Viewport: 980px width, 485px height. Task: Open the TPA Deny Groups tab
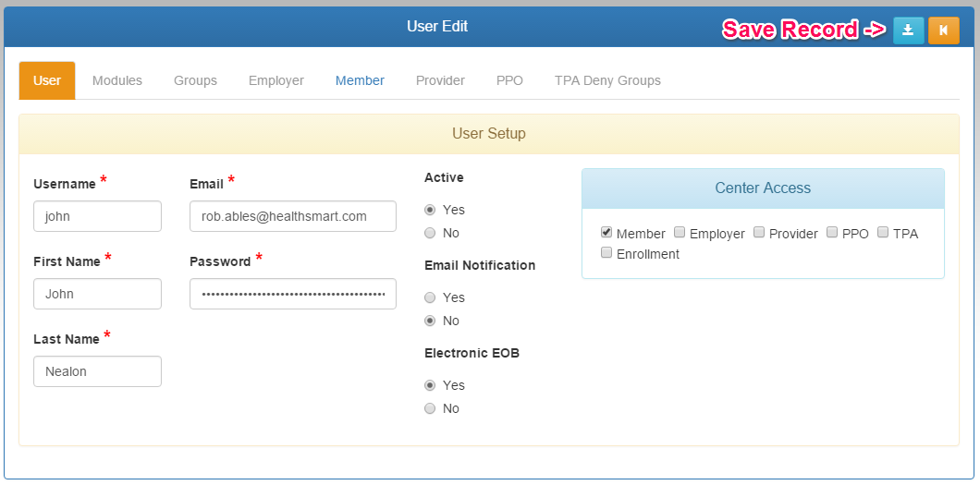click(607, 80)
